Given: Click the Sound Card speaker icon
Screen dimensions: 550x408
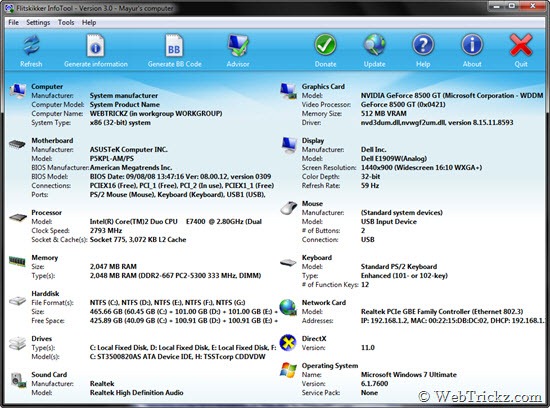Looking at the screenshot, I should [18, 380].
